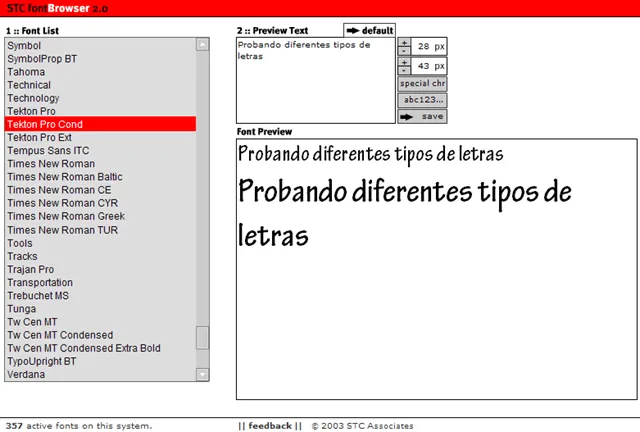Pick the Technical font entry
Image resolution: width=640 pixels, height=432 pixels.
point(100,85)
